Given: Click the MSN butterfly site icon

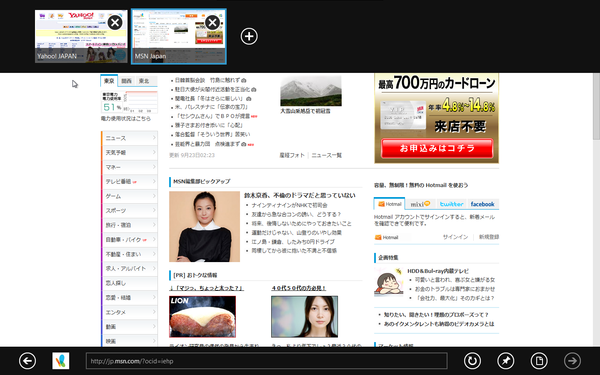Looking at the screenshot, I should click(61, 360).
